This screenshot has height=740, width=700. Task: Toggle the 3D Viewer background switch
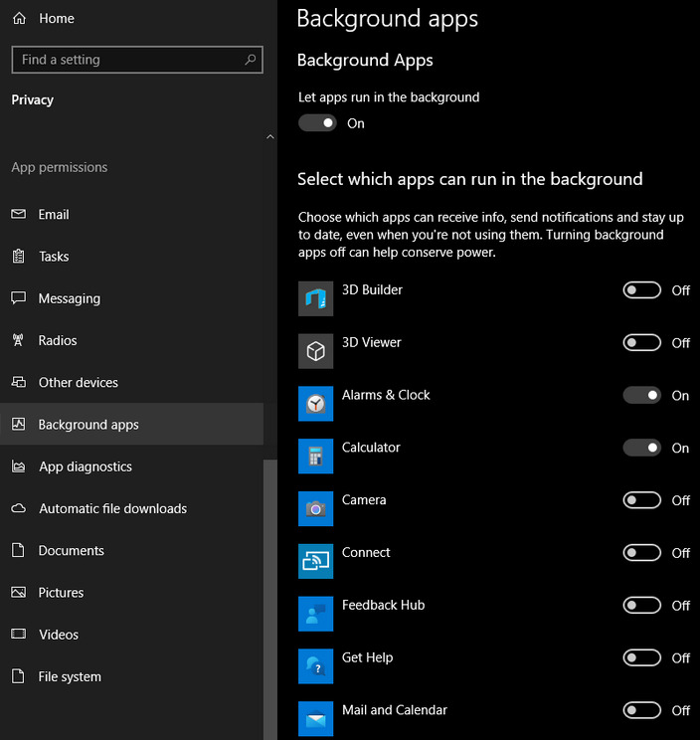point(641,342)
